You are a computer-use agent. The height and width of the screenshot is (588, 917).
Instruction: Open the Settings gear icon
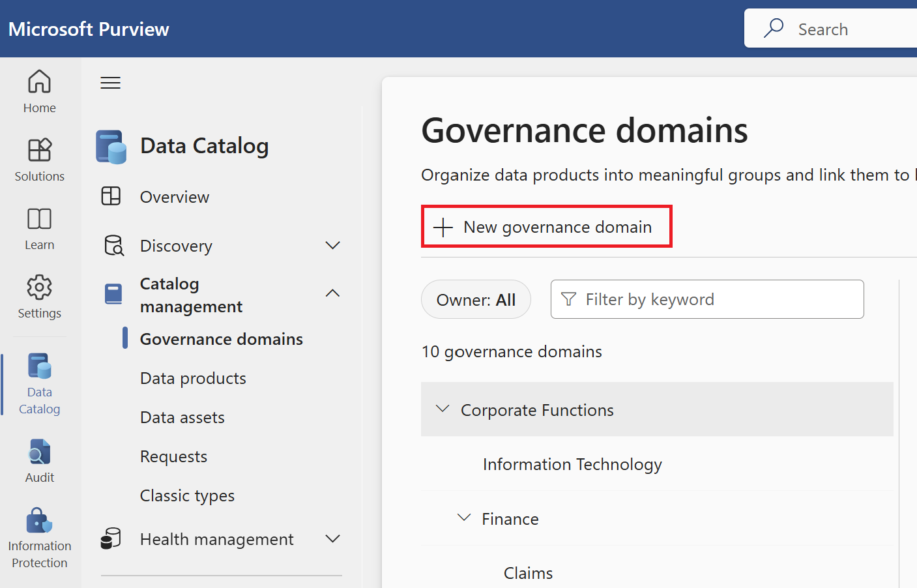(x=39, y=287)
